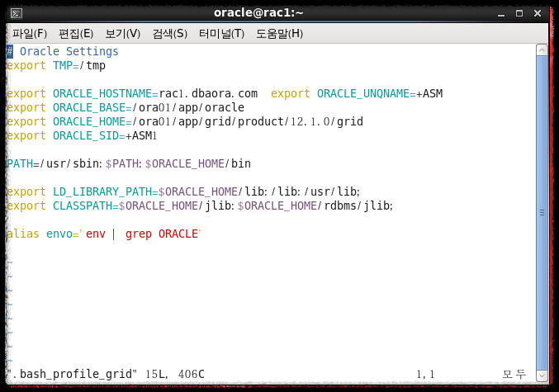559x392 pixels.
Task: Click the alias envo line
Action: point(104,234)
